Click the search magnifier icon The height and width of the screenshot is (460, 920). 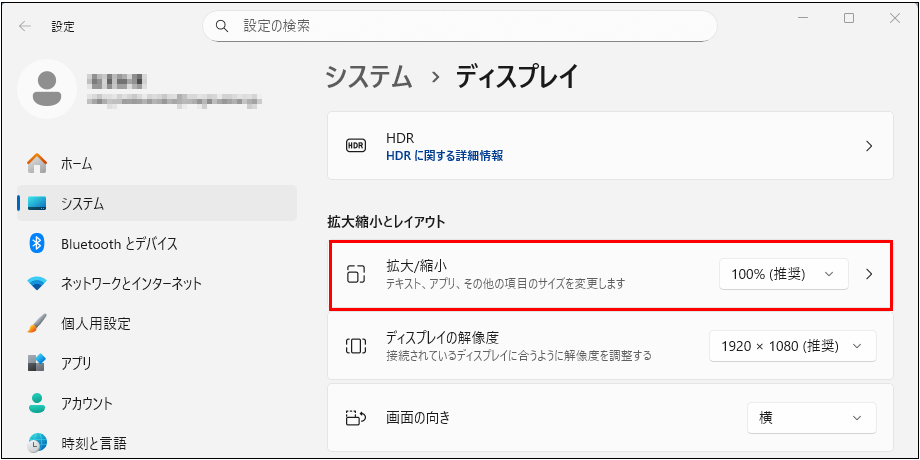222,26
